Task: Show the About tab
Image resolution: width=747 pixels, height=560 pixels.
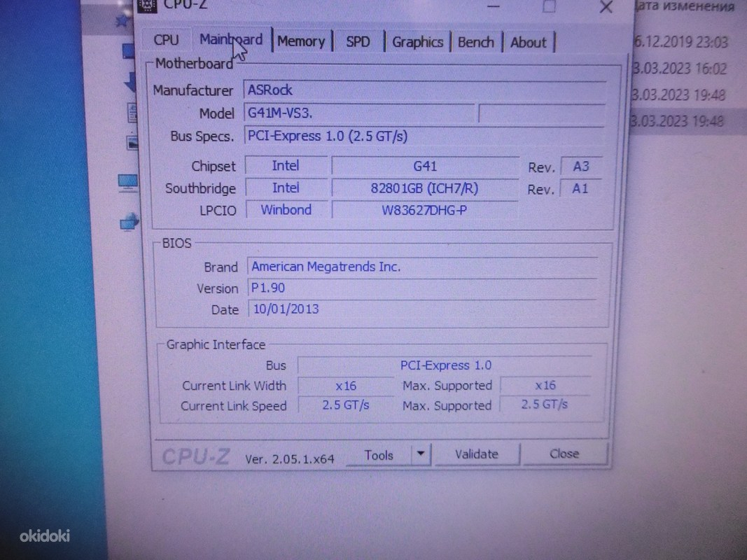Action: click(528, 42)
